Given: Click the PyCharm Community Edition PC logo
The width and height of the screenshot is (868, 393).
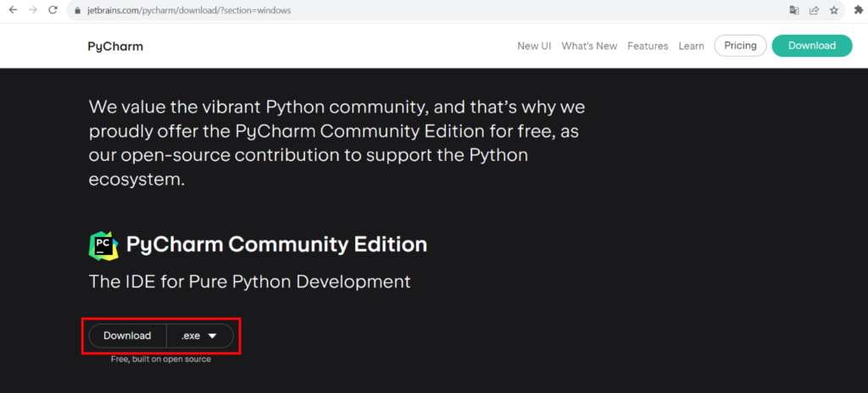Looking at the screenshot, I should point(103,246).
